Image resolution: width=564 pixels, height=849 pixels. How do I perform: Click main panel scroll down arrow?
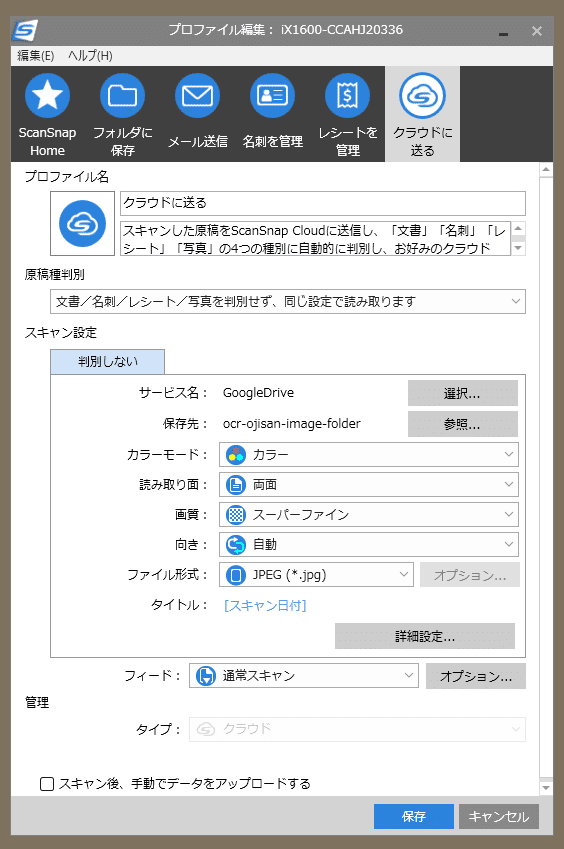point(546,788)
